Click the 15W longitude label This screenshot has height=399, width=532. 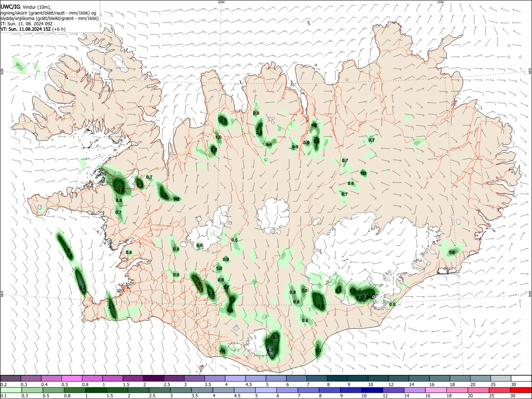coord(440,2)
